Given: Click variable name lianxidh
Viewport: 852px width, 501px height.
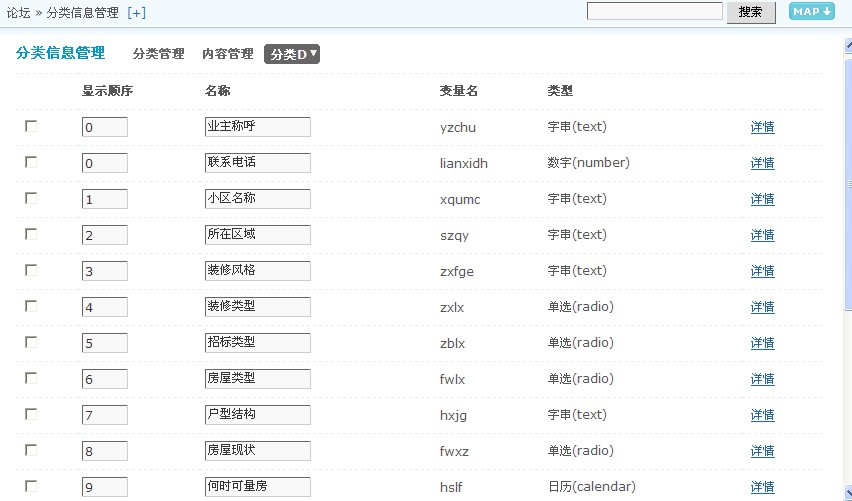Looking at the screenshot, I should click(x=463, y=163).
